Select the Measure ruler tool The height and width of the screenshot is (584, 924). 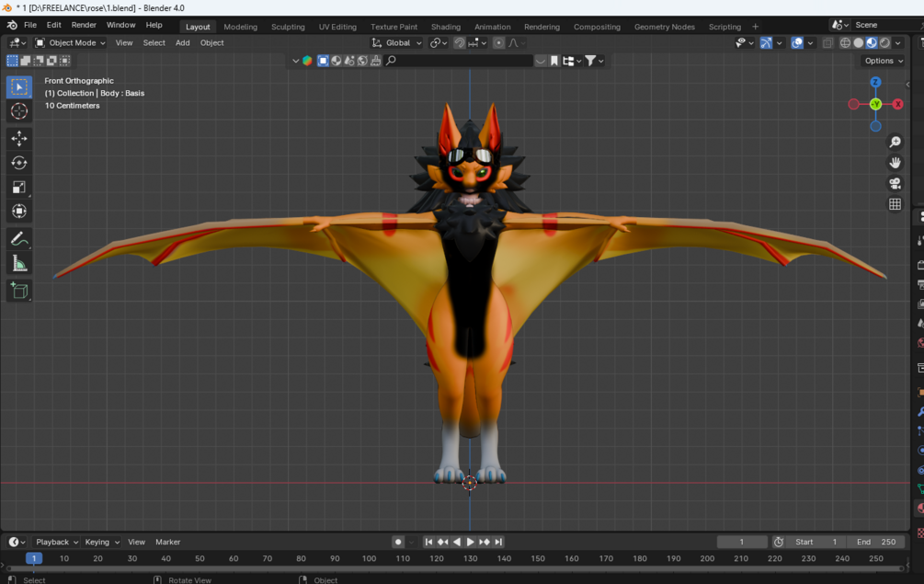pyautogui.click(x=19, y=263)
